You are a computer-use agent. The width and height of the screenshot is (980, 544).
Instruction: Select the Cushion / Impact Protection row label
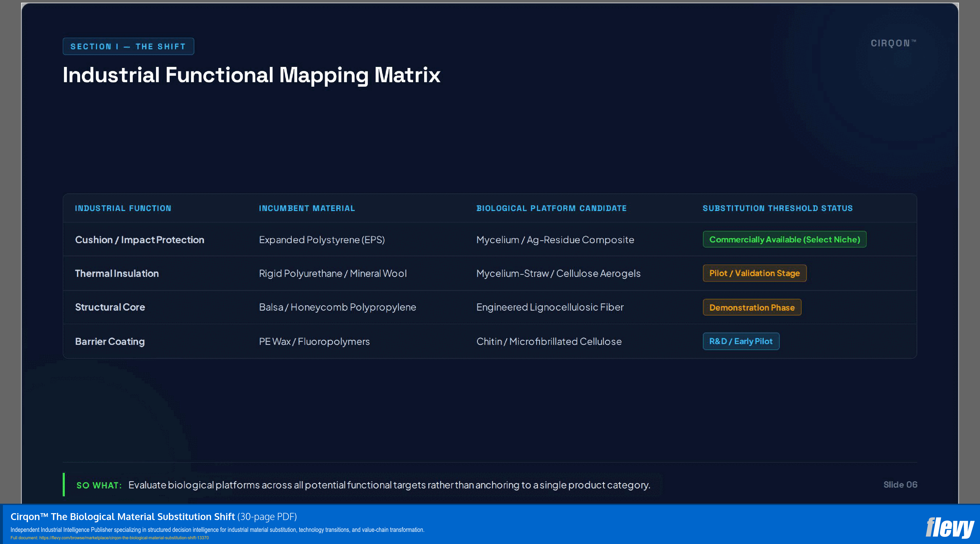coord(140,240)
